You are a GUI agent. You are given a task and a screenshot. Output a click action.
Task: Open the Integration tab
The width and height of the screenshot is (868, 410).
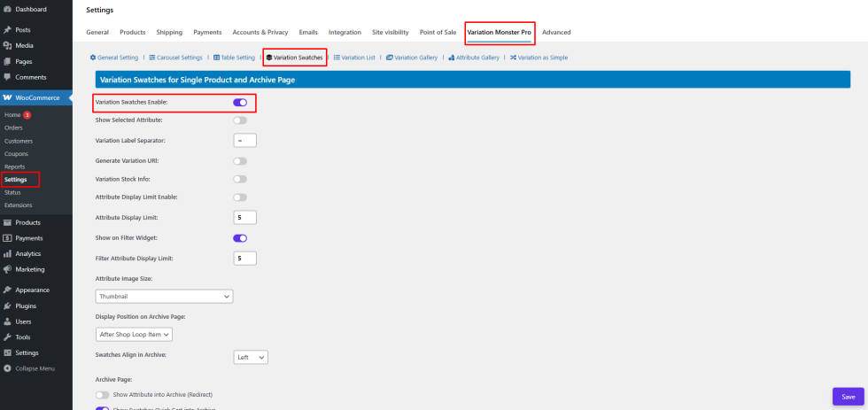pyautogui.click(x=345, y=33)
